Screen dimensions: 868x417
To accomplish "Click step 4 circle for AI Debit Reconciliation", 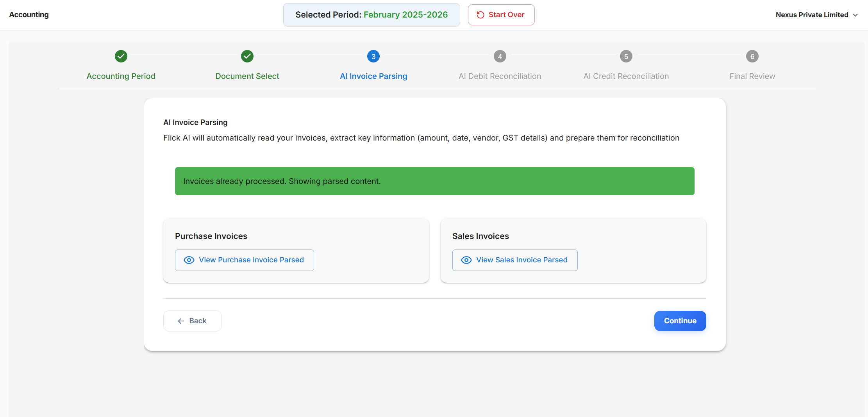I will pos(500,56).
